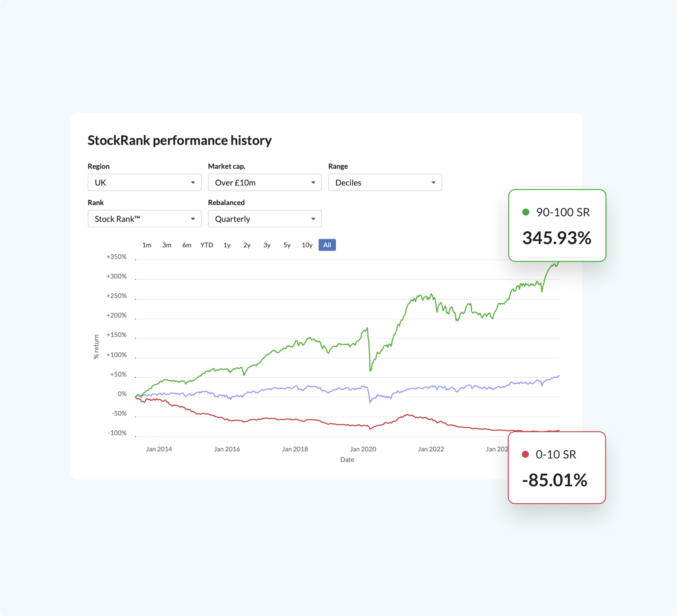The height and width of the screenshot is (616, 677).
Task: Select the YTD time range
Action: pyautogui.click(x=207, y=245)
